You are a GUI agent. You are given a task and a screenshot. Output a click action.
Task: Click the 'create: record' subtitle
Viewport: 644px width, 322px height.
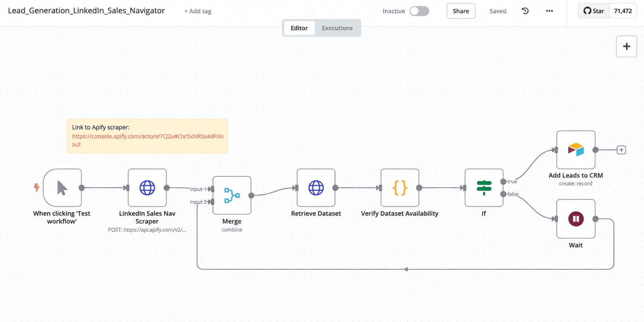575,183
